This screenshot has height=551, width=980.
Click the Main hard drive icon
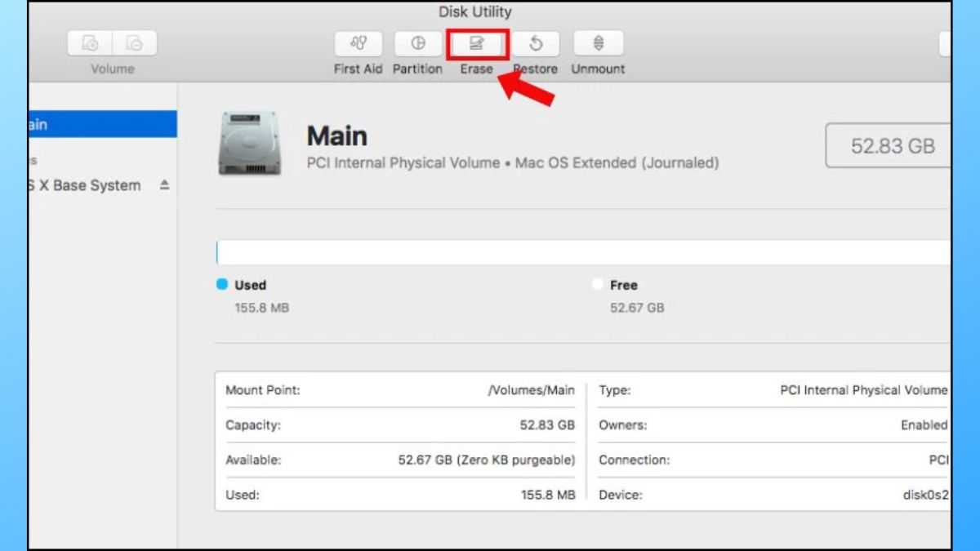coord(250,144)
